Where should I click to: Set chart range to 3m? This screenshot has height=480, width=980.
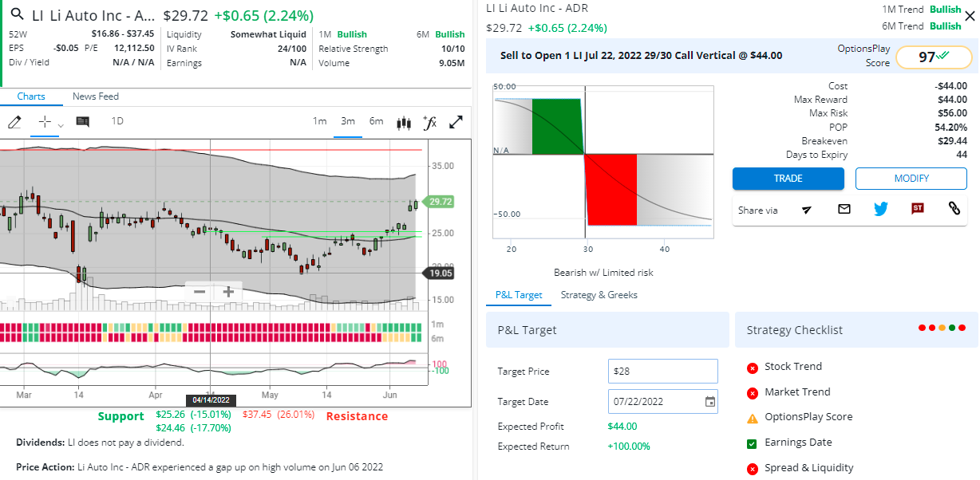click(348, 121)
